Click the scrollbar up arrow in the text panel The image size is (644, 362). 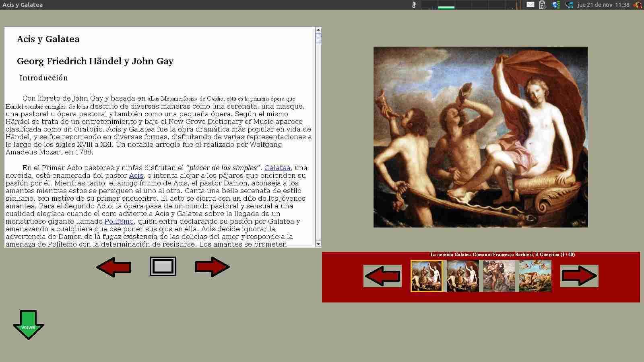point(318,30)
